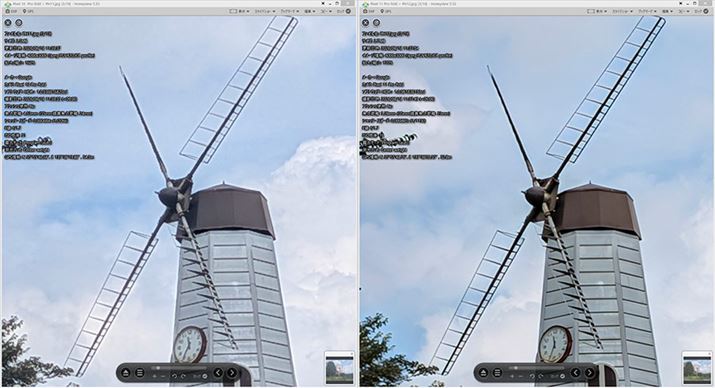Open the EXIF button in left window
This screenshot has width=715, height=388.
[10, 11]
